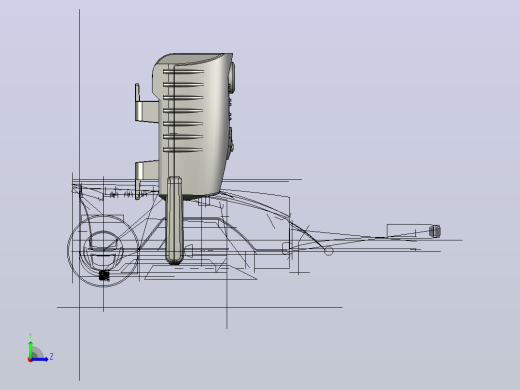Select the round boss on housing right side
The width and height of the screenshot is (520, 390).
pyautogui.click(x=231, y=77)
